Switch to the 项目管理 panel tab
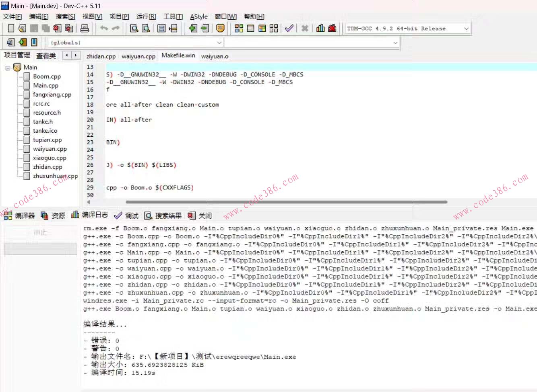Image resolution: width=537 pixels, height=392 pixels. [17, 55]
